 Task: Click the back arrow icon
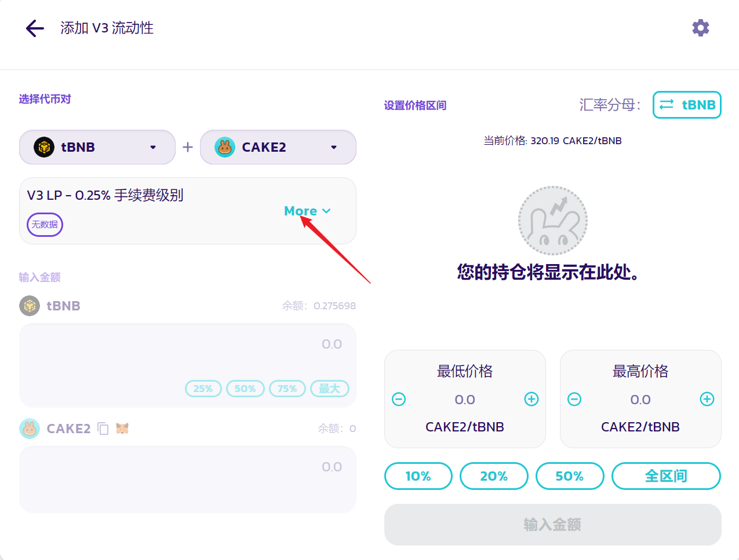pyautogui.click(x=35, y=28)
